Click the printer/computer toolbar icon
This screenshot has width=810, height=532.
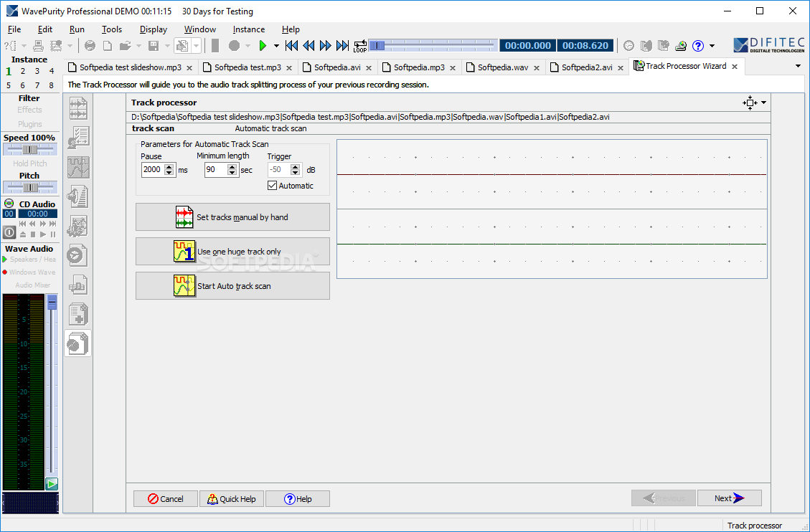point(38,46)
